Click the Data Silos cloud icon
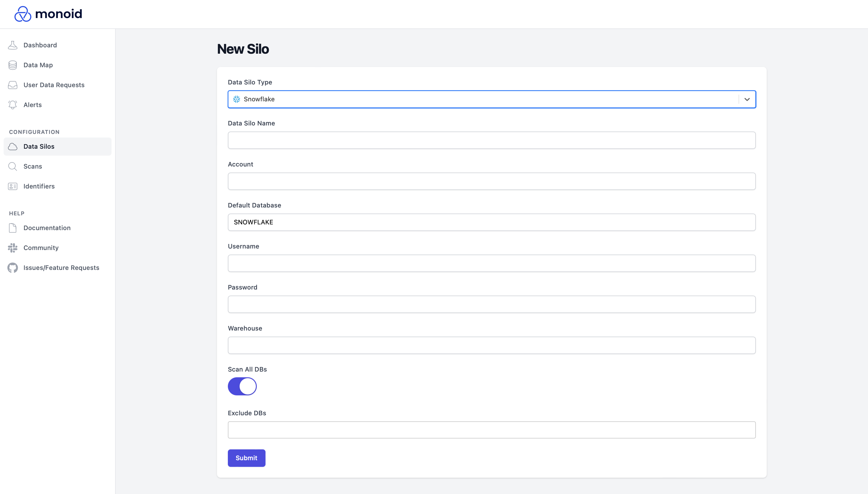 (13, 147)
